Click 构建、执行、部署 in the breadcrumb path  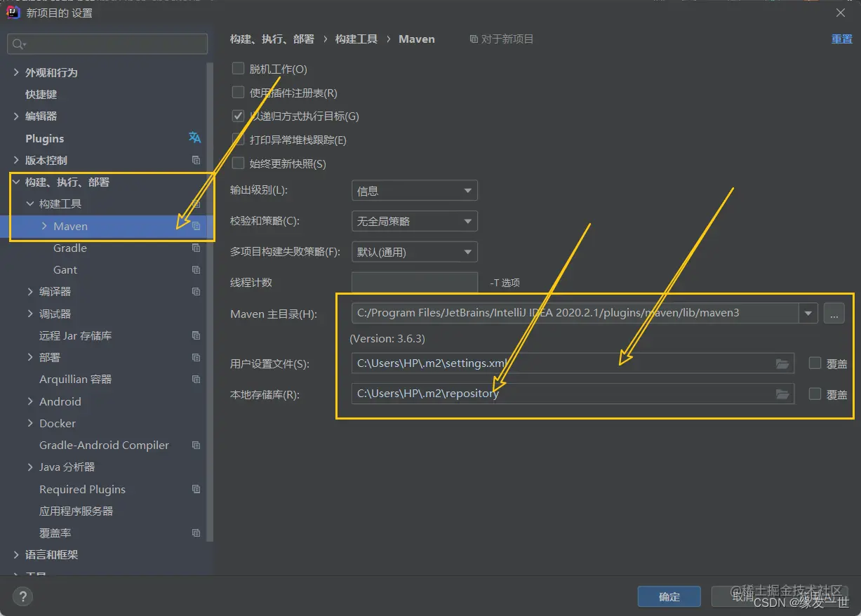point(272,39)
